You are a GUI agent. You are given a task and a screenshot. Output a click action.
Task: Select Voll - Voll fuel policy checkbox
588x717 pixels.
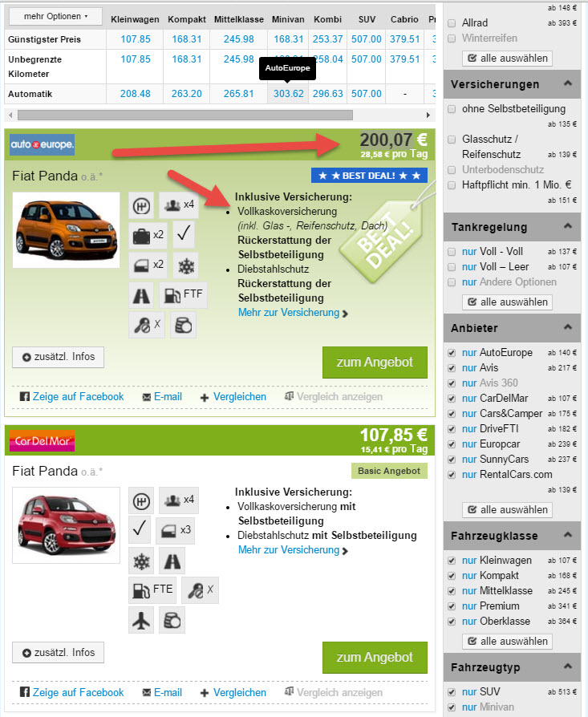pyautogui.click(x=452, y=252)
